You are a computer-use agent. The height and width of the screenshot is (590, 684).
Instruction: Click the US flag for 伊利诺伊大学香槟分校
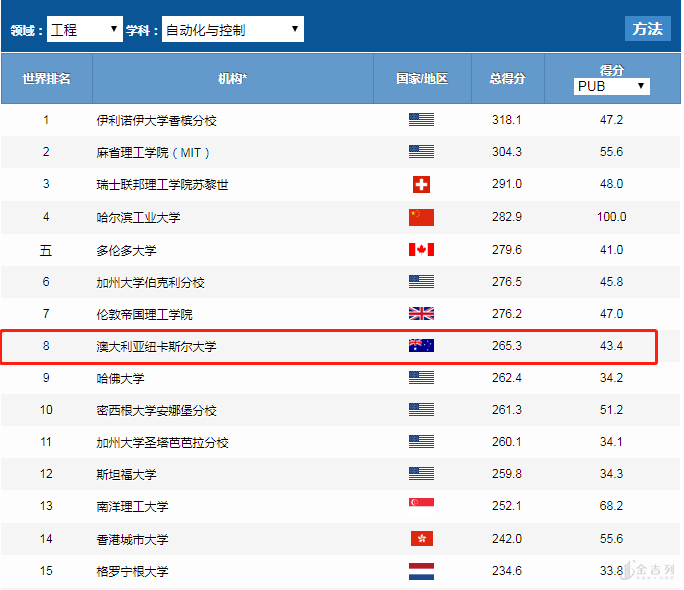pos(421,120)
